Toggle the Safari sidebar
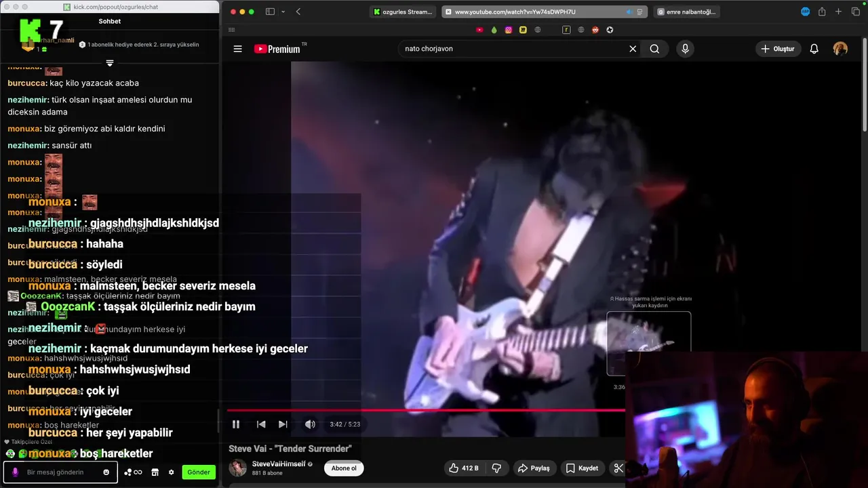868x488 pixels. (x=270, y=12)
